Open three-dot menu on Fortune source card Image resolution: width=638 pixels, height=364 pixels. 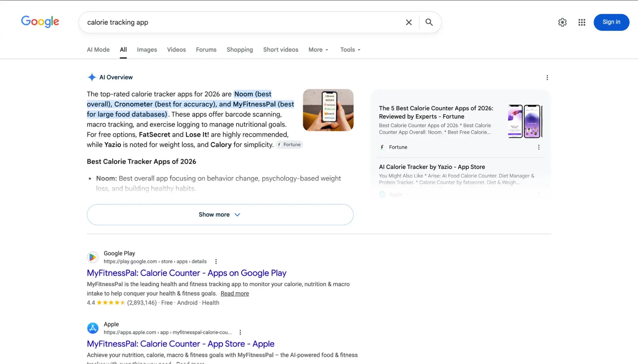tap(539, 147)
